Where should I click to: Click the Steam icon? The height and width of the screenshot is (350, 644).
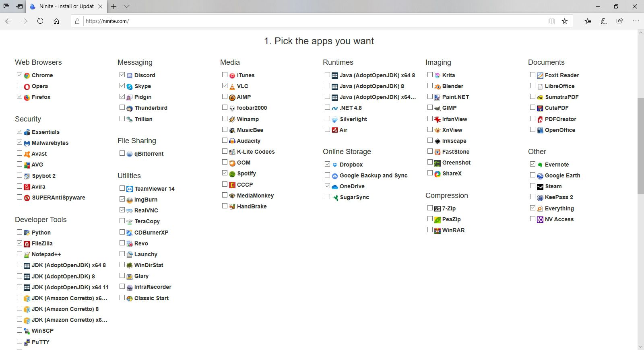tap(540, 187)
